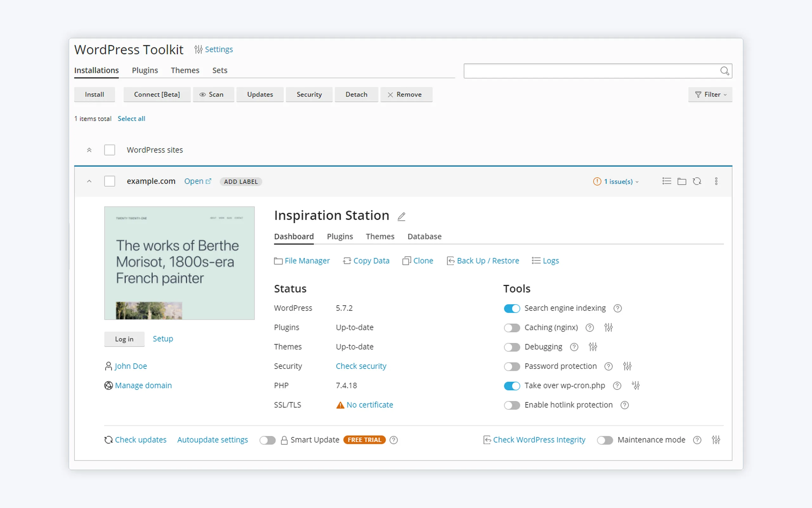Open Password protection settings sliders
Screen dimensions: 812x508
click(x=627, y=366)
